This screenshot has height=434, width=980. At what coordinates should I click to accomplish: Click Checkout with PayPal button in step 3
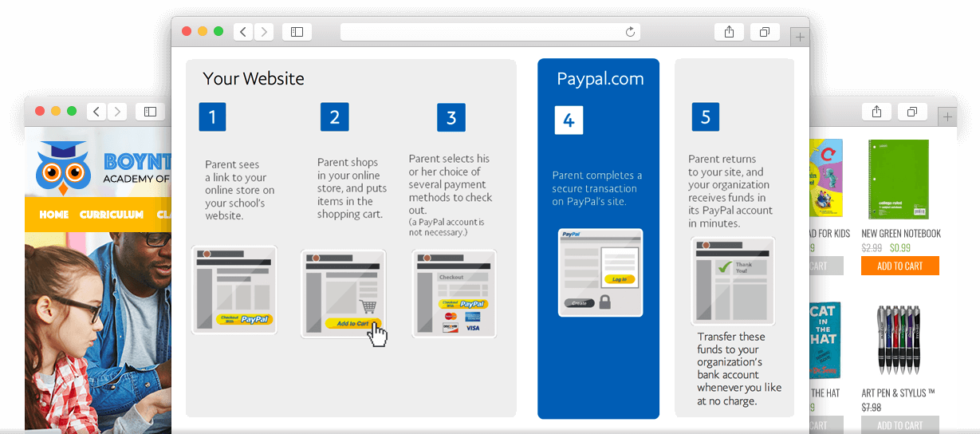pyautogui.click(x=462, y=303)
